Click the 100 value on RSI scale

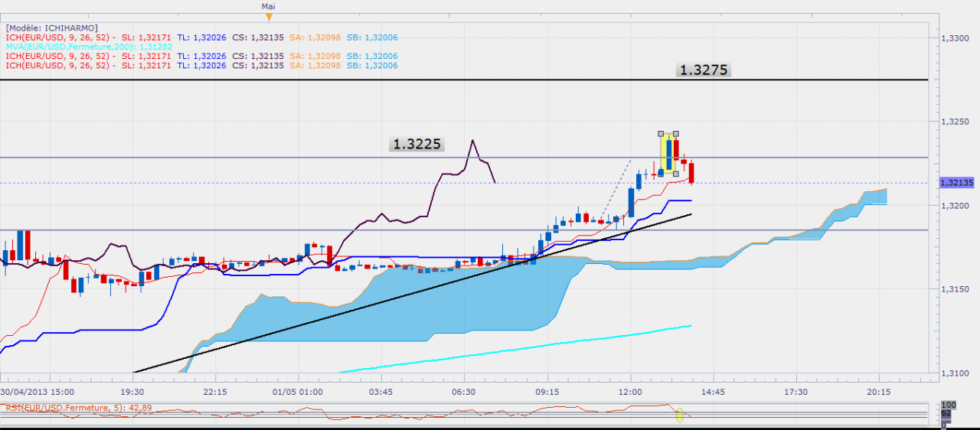948,404
